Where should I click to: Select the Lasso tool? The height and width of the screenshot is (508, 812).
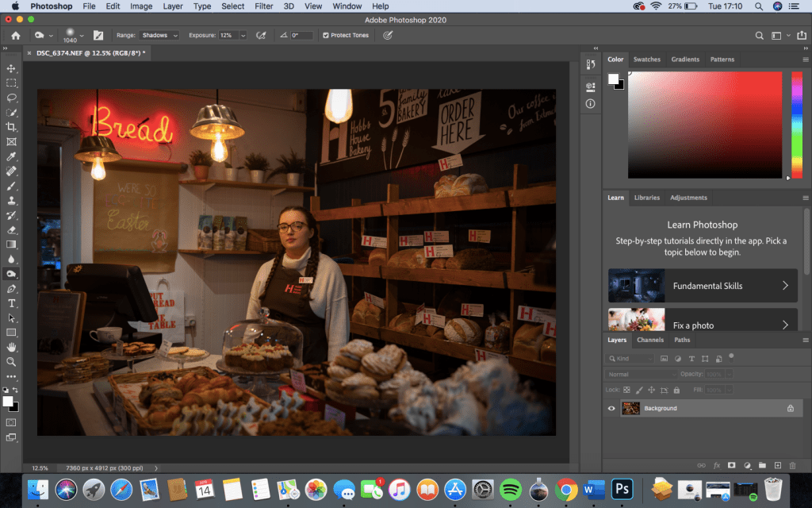pyautogui.click(x=11, y=98)
